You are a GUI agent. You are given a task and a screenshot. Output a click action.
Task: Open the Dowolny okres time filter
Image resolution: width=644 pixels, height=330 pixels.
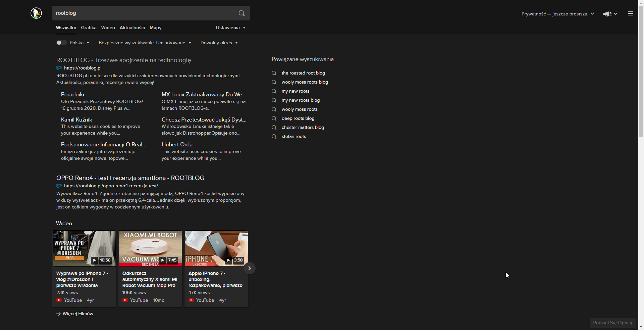(219, 43)
